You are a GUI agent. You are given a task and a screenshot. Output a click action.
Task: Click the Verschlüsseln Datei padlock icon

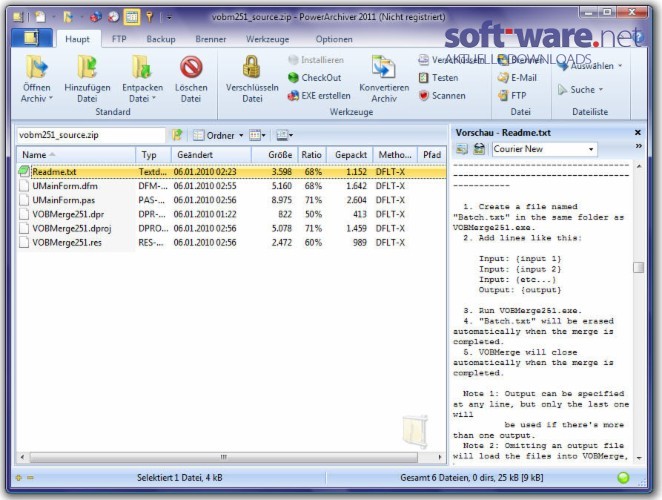(252, 66)
